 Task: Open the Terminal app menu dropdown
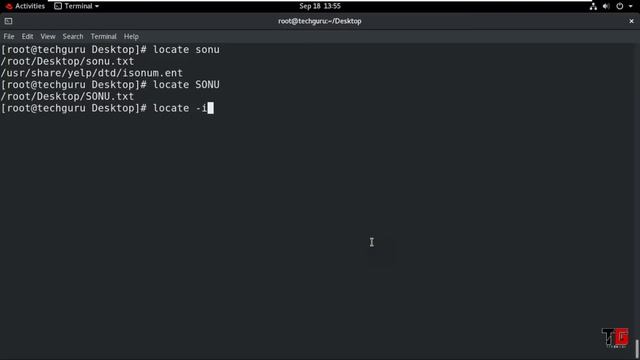[76, 6]
